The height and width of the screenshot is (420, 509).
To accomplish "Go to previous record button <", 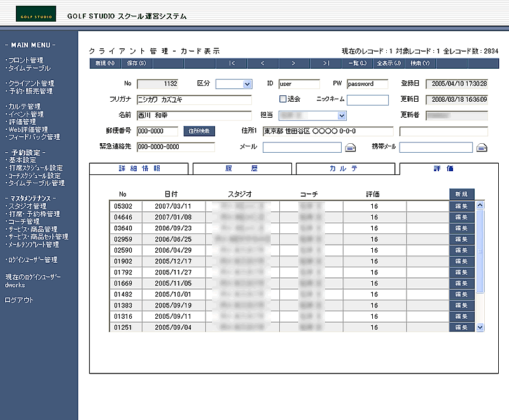I will point(263,63).
